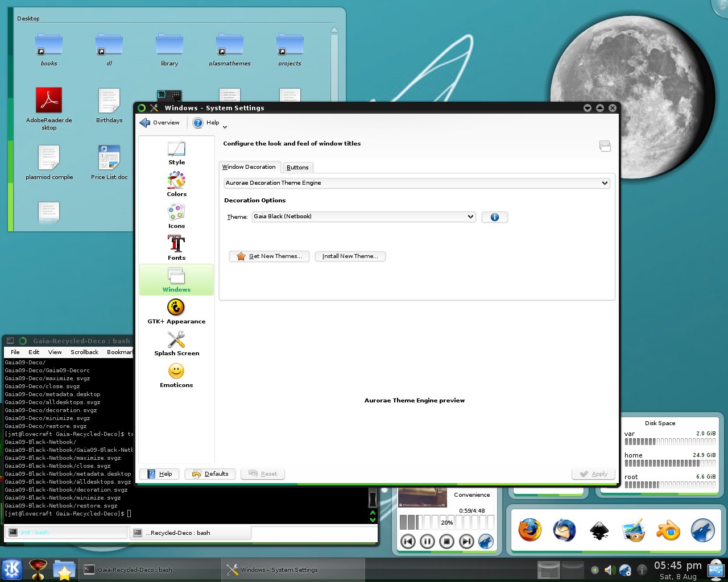Pause the media player
Viewport: 728px width, 582px height.
[427, 542]
